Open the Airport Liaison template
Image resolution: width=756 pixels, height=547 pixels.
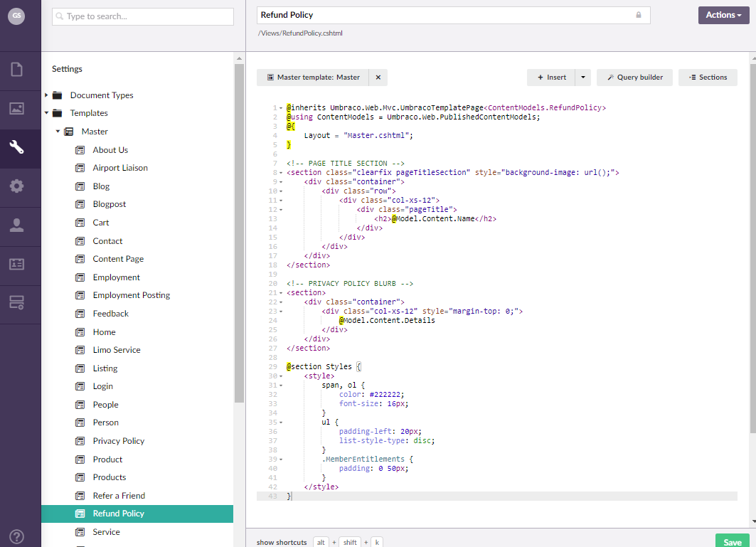120,168
